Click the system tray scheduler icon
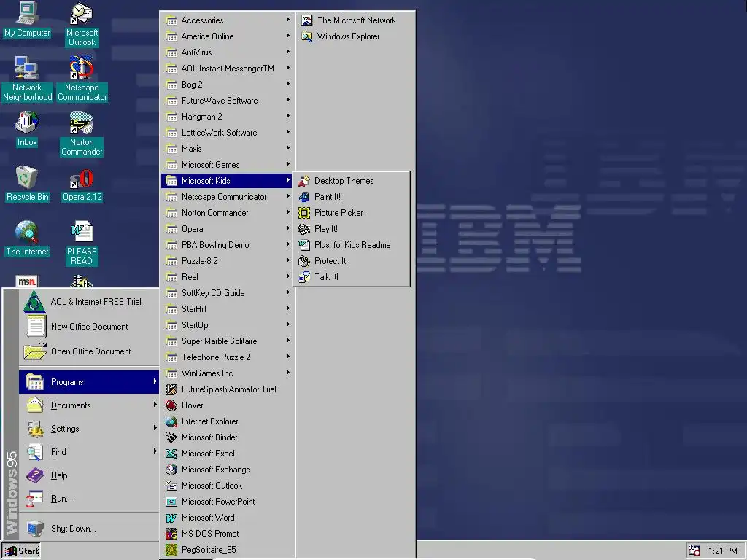 (x=694, y=551)
